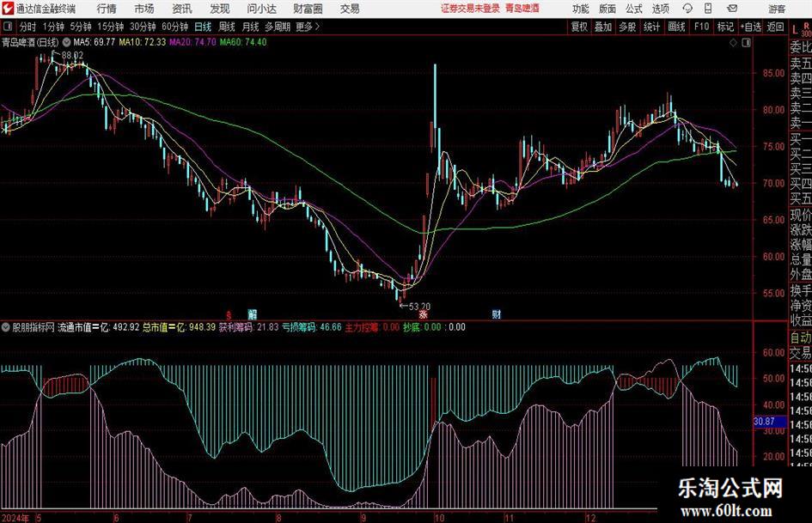The height and width of the screenshot is (523, 812).
Task: Select the 日线 daily period
Action: coord(203,27)
